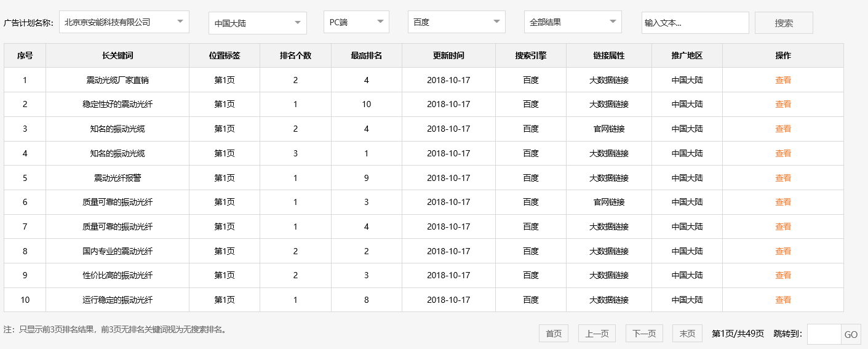Image resolution: width=868 pixels, height=349 pixels.
Task: Click highest rank value 10 in row 2
Action: 367,104
